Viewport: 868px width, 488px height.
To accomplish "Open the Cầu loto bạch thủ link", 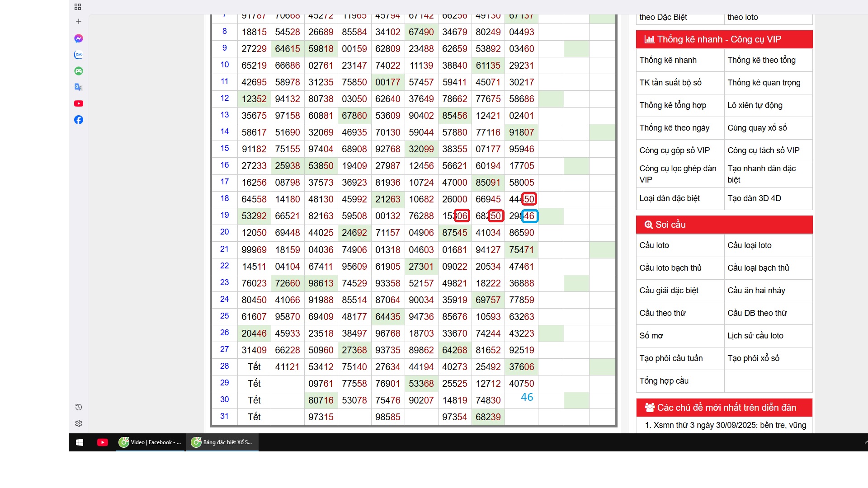I will [670, 268].
